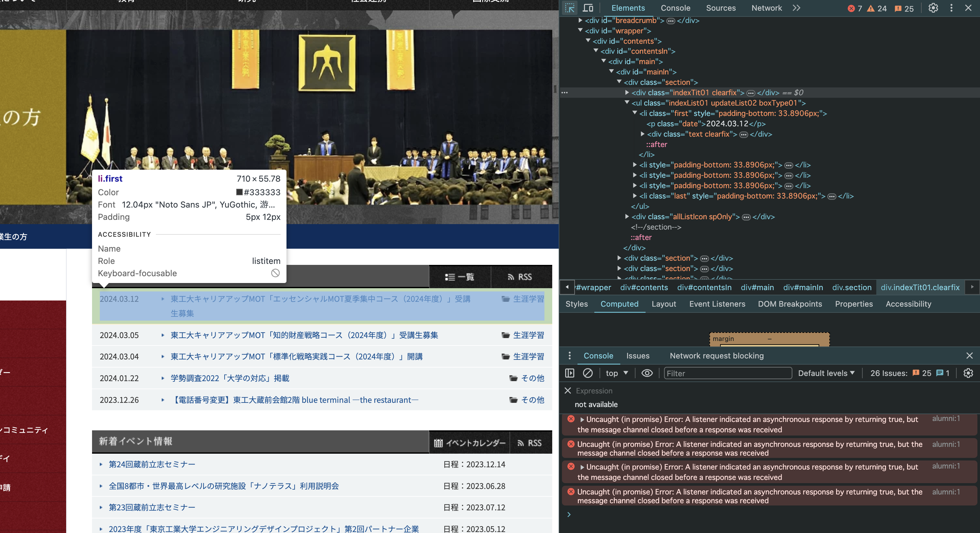
Task: Open the drawer three-dot menu
Action: coord(569,356)
